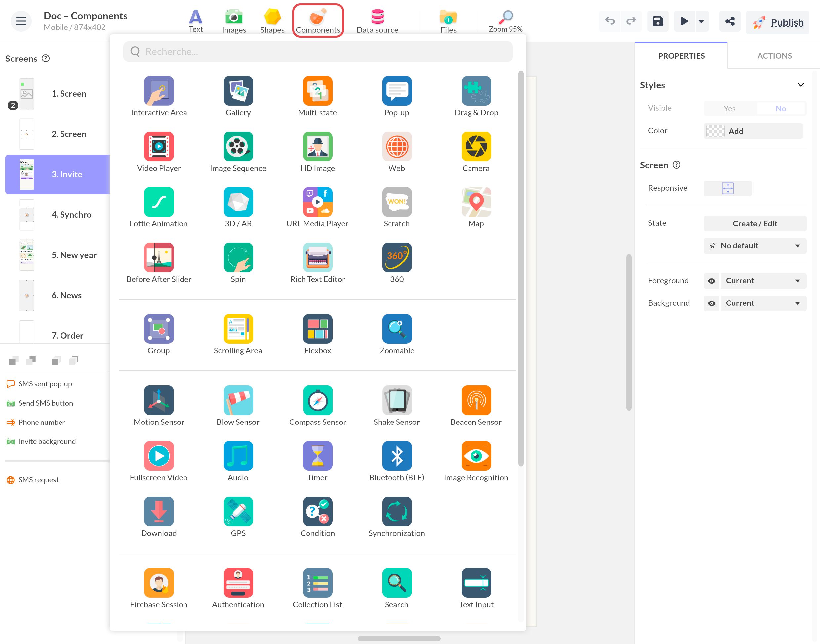Open the Shapes toolbar menu

[x=272, y=21]
